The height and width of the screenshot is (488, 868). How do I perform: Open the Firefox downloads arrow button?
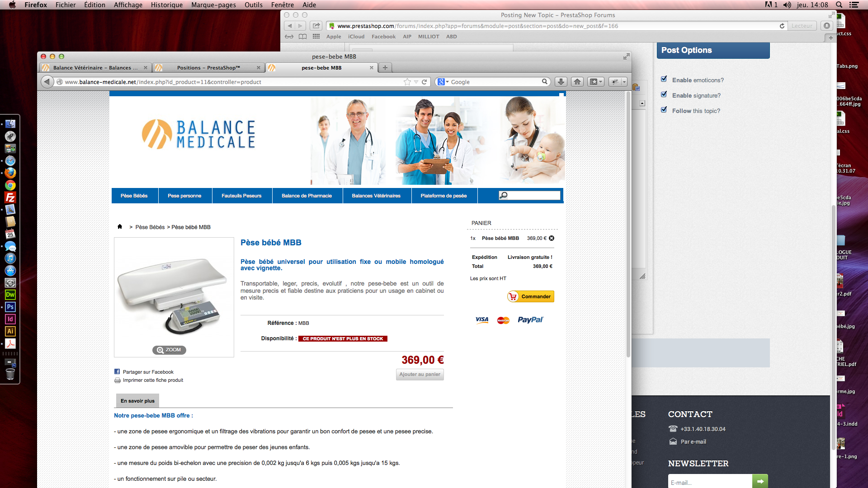point(561,82)
